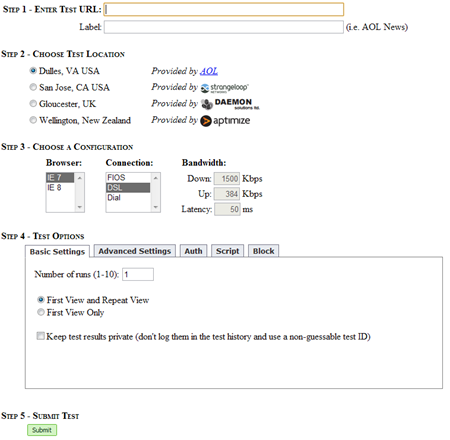Switch to Advanced Settings tab
The image size is (450, 440).
click(135, 251)
